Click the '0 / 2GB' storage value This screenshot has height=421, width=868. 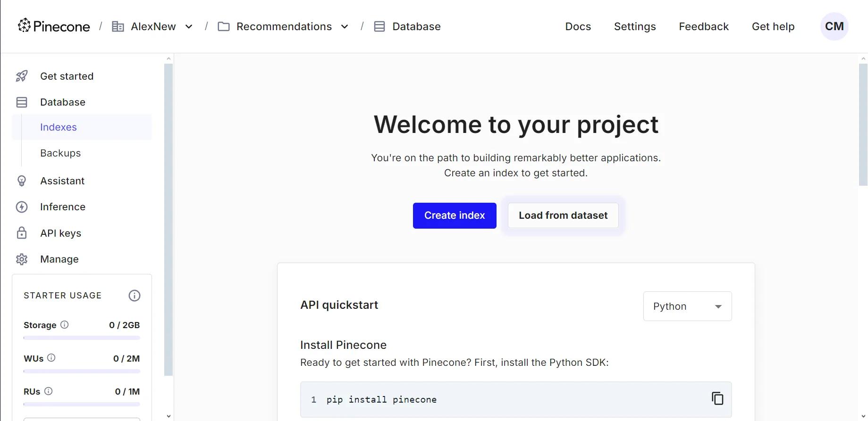[x=125, y=325]
